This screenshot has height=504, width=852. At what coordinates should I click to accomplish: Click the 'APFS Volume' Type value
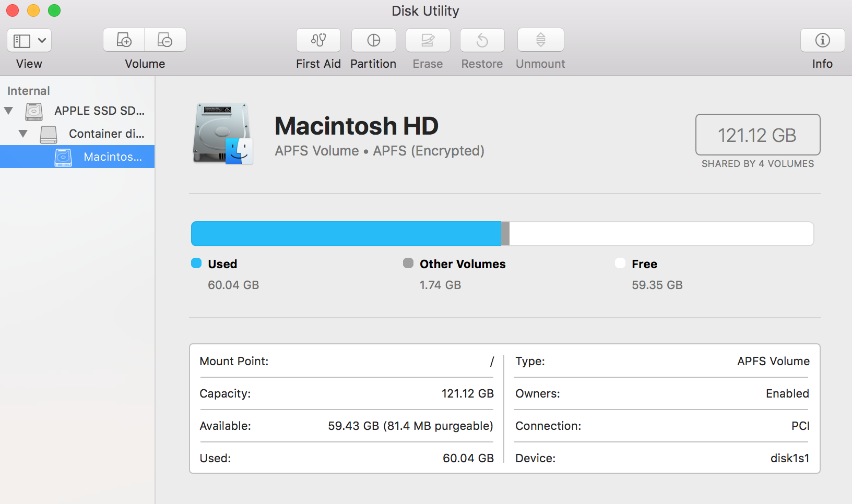(x=773, y=361)
